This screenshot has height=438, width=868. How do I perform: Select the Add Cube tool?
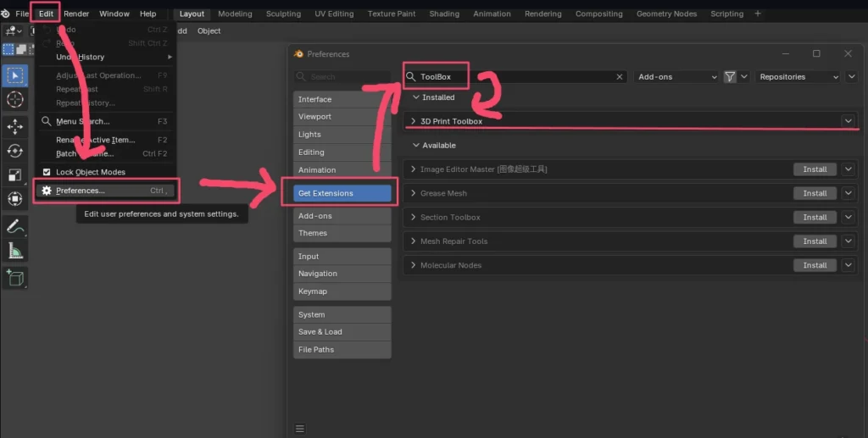click(x=15, y=278)
